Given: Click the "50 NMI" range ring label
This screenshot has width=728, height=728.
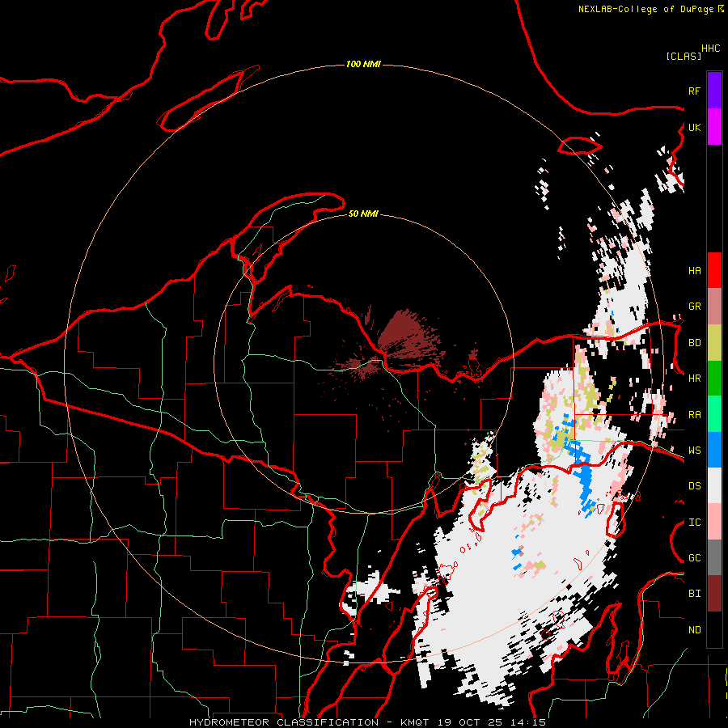Looking at the screenshot, I should [363, 214].
